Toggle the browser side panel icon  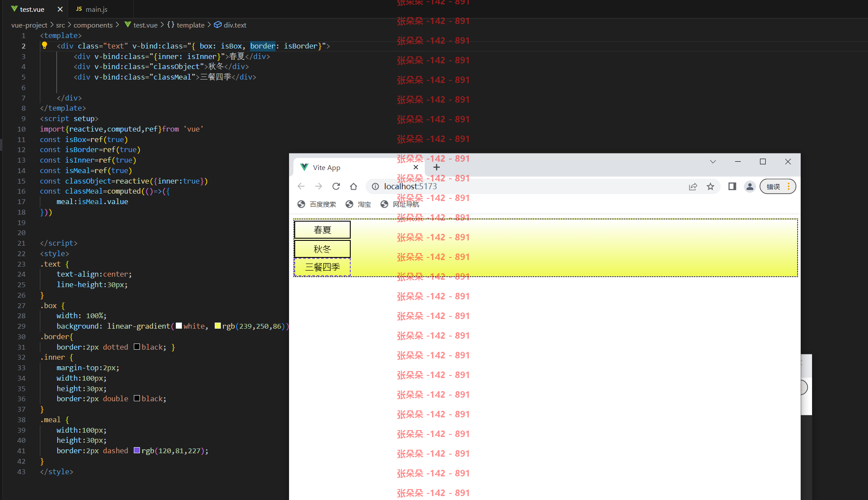732,187
